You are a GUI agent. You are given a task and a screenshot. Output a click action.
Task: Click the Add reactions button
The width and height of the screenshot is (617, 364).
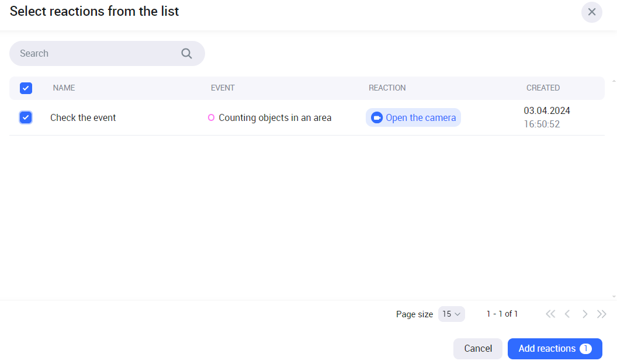click(554, 348)
